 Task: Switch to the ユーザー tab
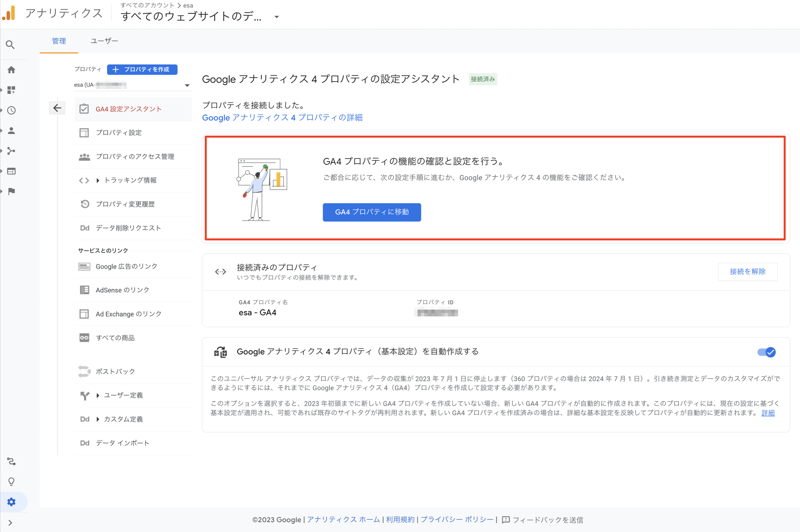coord(104,41)
